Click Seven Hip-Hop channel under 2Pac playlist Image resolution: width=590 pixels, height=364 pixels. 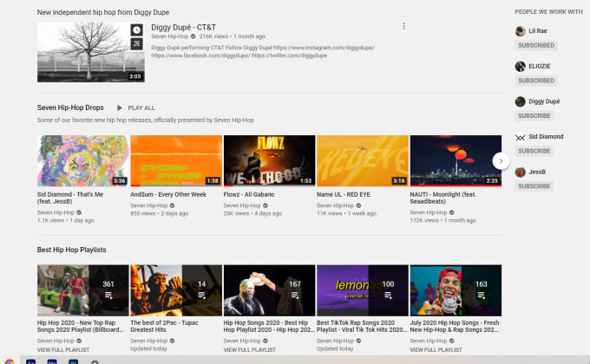(149, 341)
